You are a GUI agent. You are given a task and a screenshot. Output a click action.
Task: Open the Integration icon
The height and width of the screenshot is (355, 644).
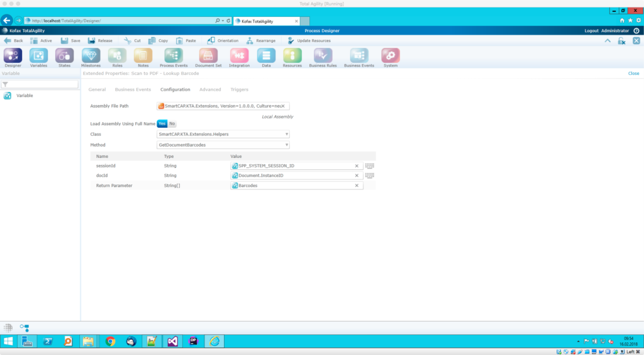pos(239,55)
